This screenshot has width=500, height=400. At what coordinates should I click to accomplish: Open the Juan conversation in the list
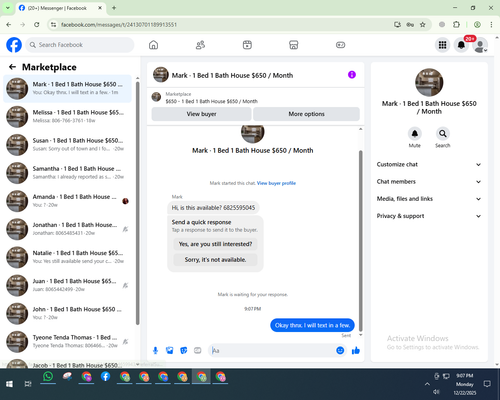coord(67,285)
